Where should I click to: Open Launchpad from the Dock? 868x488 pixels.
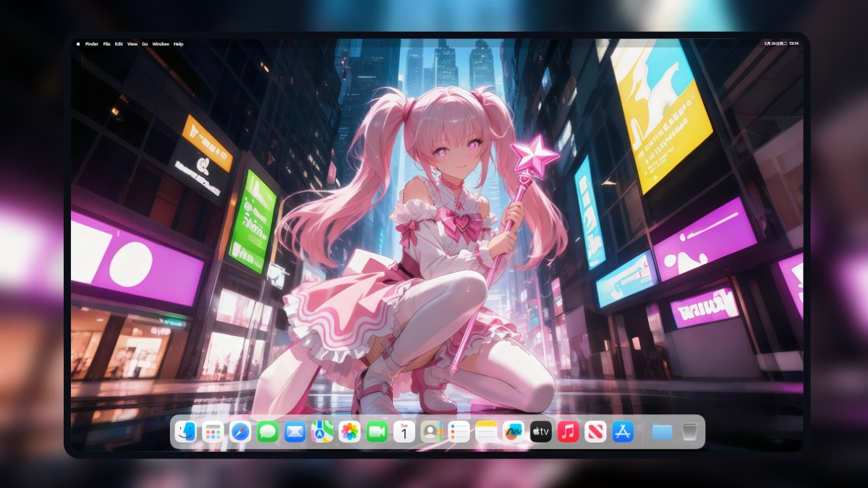point(213,432)
